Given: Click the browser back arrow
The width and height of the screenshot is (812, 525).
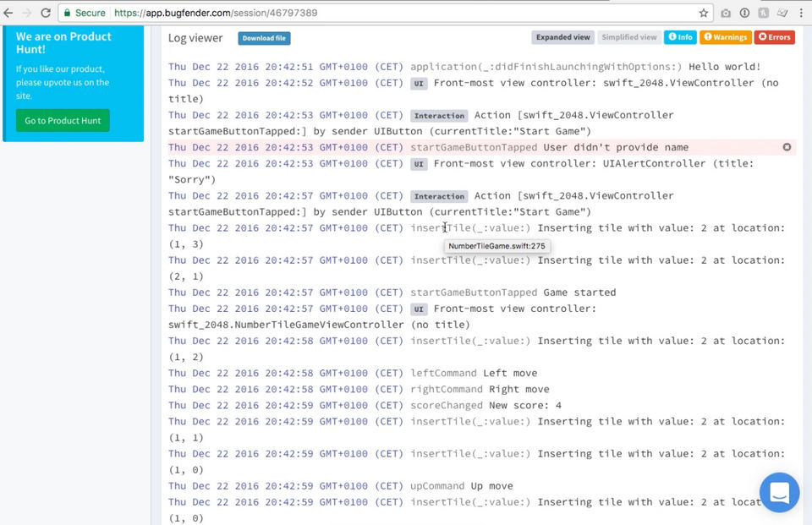Looking at the screenshot, I should tap(8, 13).
